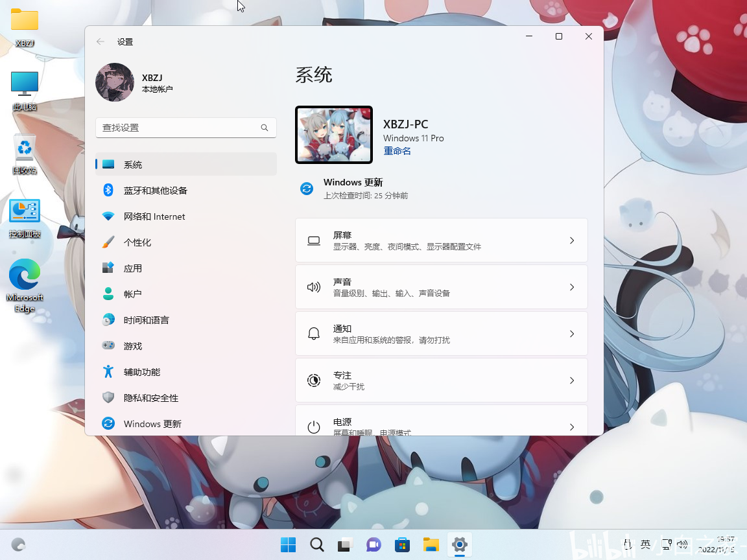747x560 pixels.
Task: Open the 专注 focus settings row
Action: [442, 380]
